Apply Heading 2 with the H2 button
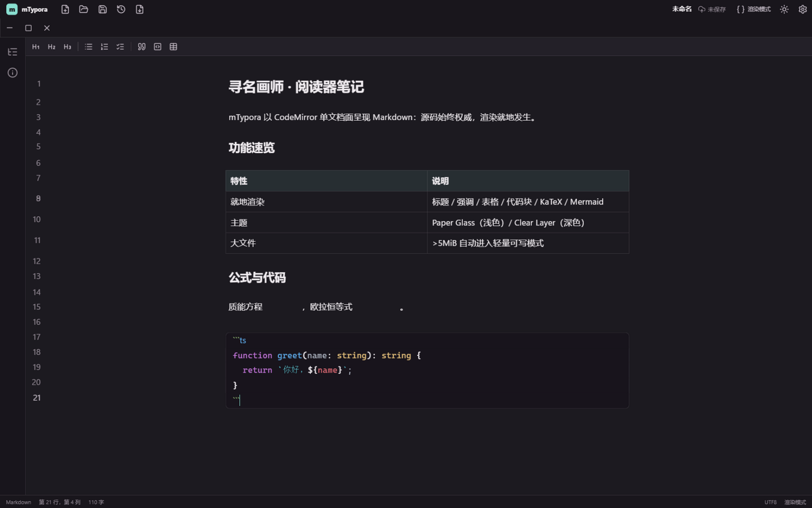This screenshot has height=508, width=812. click(x=51, y=47)
